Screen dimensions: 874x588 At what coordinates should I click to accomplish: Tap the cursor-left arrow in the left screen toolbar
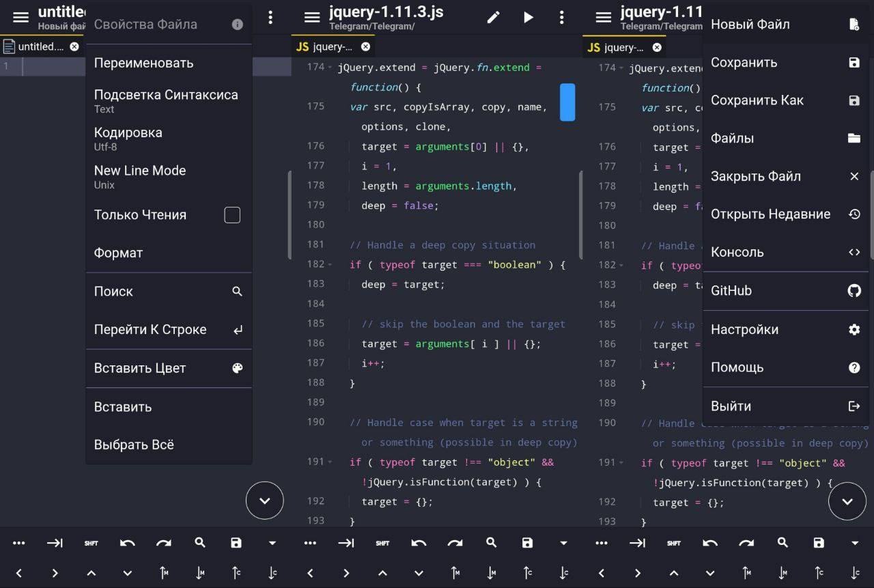[x=18, y=574]
